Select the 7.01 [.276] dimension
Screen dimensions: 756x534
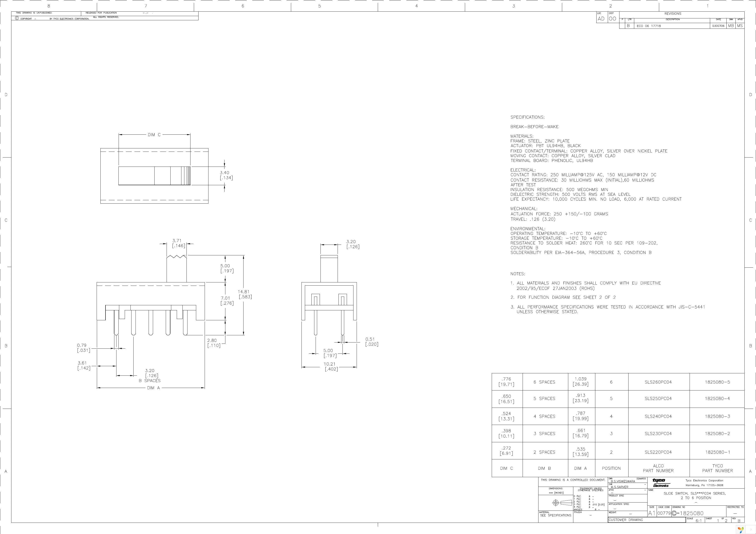click(x=227, y=301)
